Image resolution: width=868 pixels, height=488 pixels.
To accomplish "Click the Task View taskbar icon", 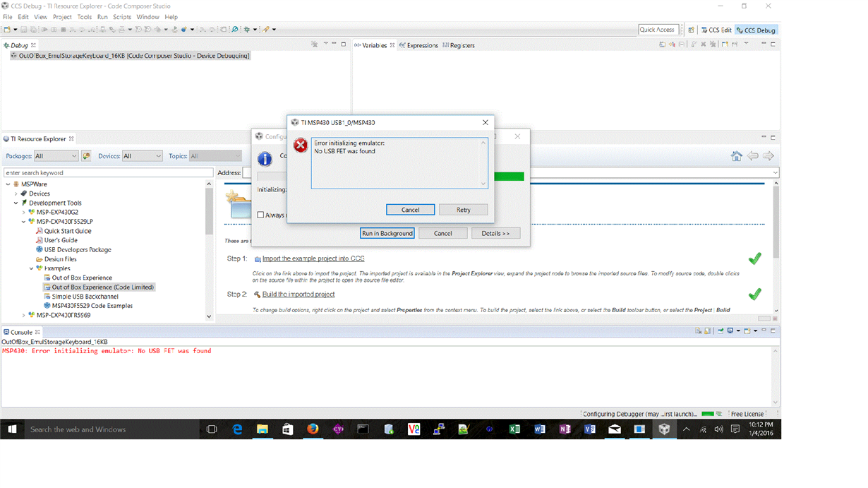I will coord(211,429).
